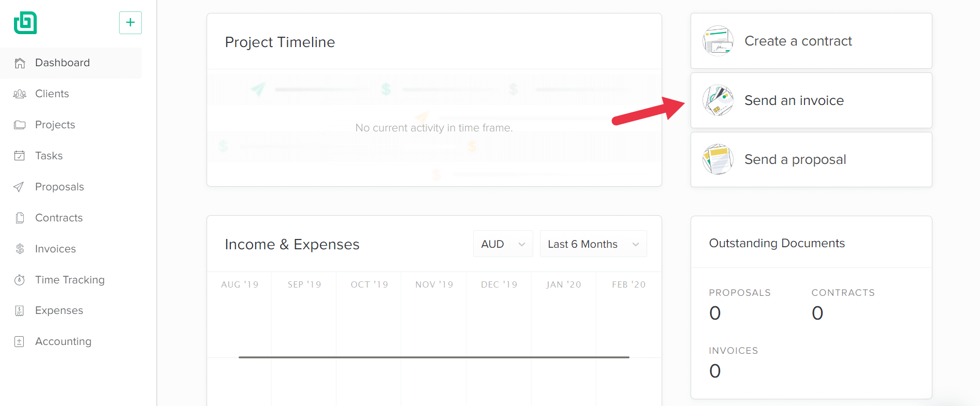Click the Clients people icon
Screen dimensions: 980x406
(x=20, y=94)
